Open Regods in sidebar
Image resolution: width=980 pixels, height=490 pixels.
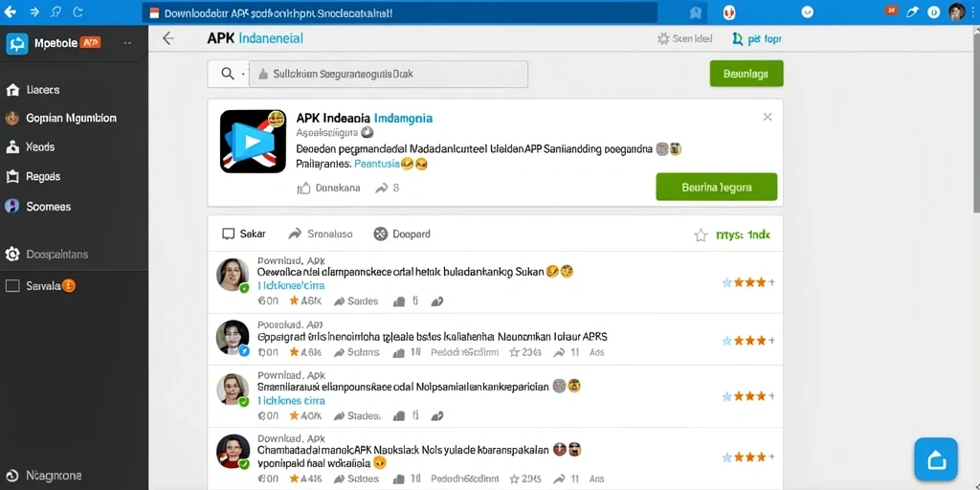pyautogui.click(x=33, y=177)
